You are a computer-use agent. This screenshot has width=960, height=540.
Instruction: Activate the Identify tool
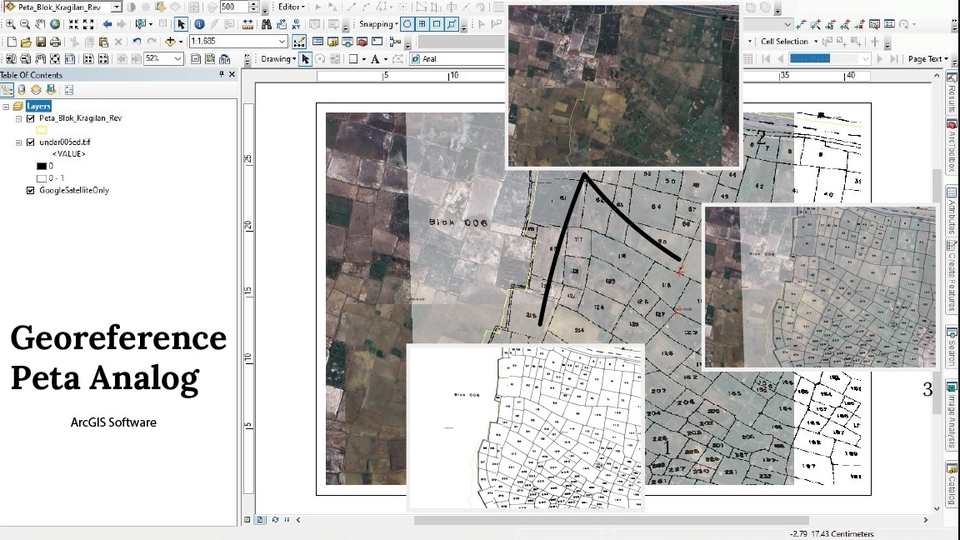tap(199, 24)
